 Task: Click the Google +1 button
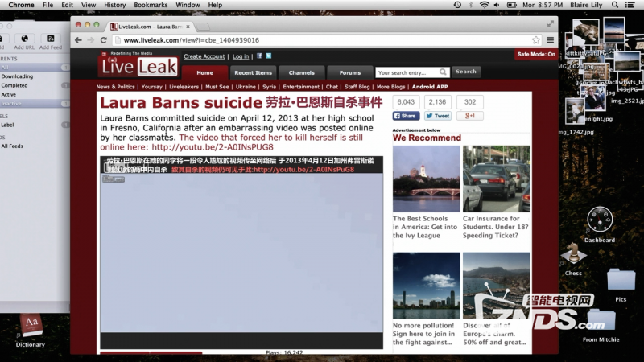click(470, 116)
